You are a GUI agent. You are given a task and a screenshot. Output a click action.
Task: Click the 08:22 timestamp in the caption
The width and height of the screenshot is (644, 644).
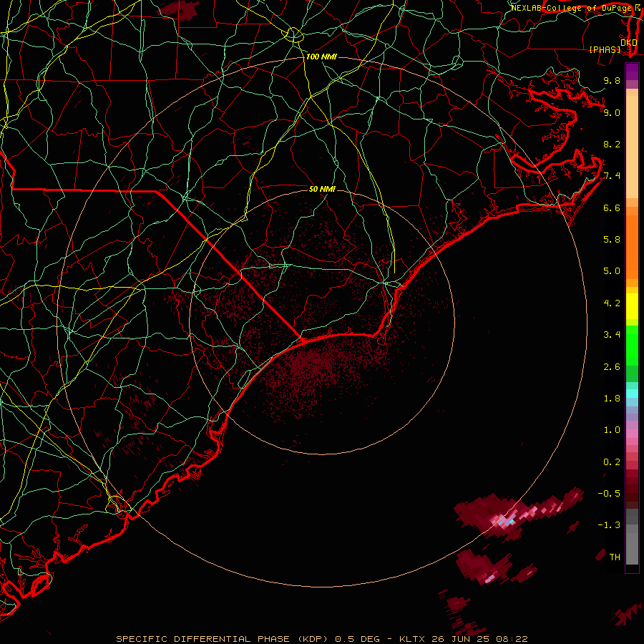pos(512,639)
